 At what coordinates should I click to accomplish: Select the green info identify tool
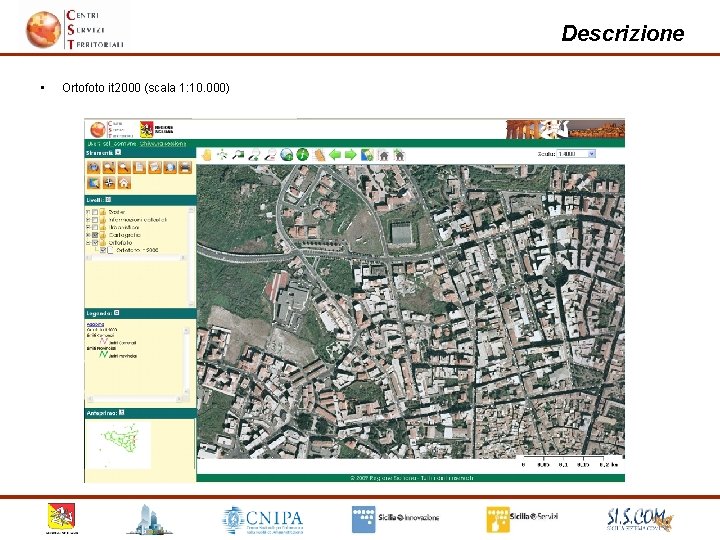coord(302,155)
